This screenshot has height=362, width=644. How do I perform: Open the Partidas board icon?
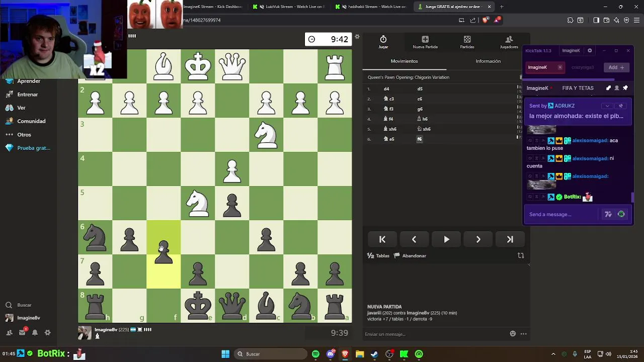[x=467, y=39]
